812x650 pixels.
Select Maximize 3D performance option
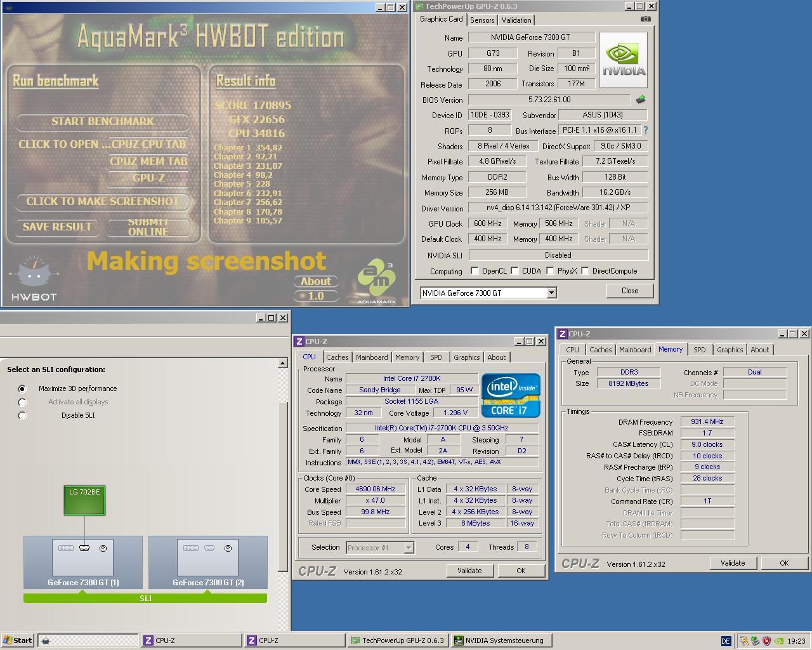click(x=22, y=388)
